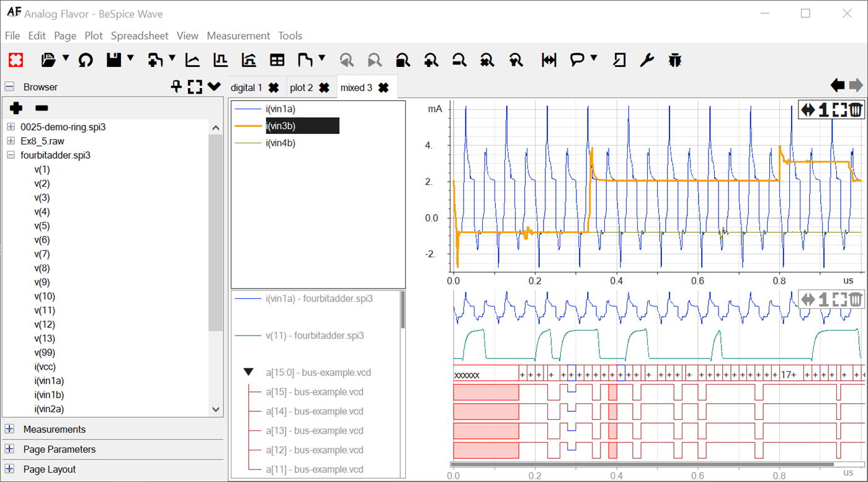Switch to the plot 2 tab
This screenshot has height=482, width=868.
301,88
